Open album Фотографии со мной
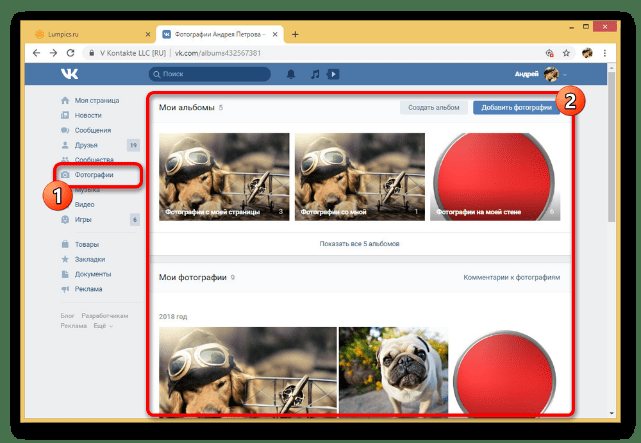Viewport: 641px width, 443px height. point(360,177)
